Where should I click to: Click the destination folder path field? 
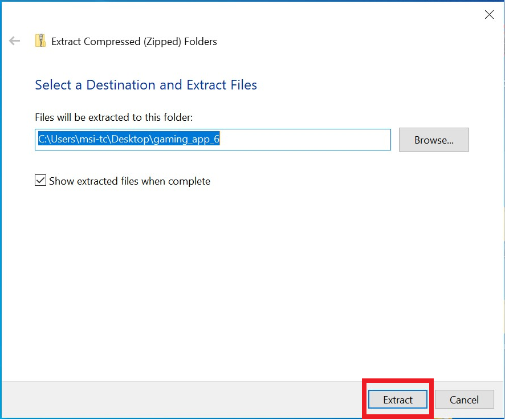[213, 140]
